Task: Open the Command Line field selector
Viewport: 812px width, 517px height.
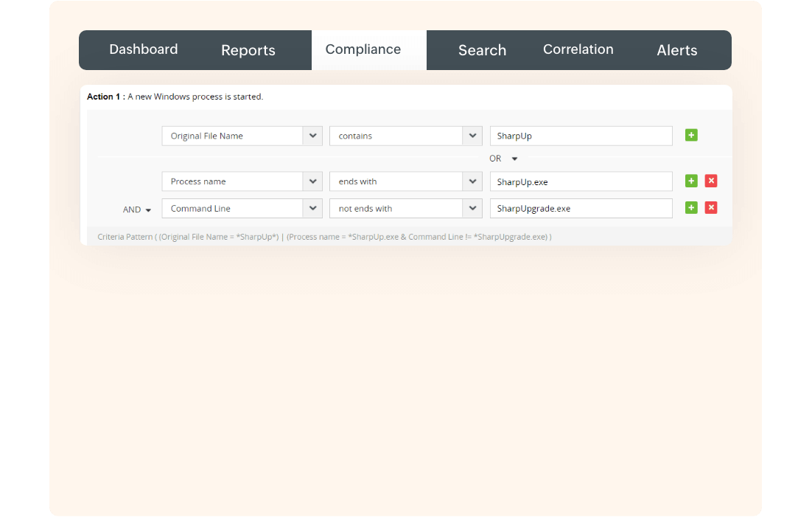Action: 312,207
